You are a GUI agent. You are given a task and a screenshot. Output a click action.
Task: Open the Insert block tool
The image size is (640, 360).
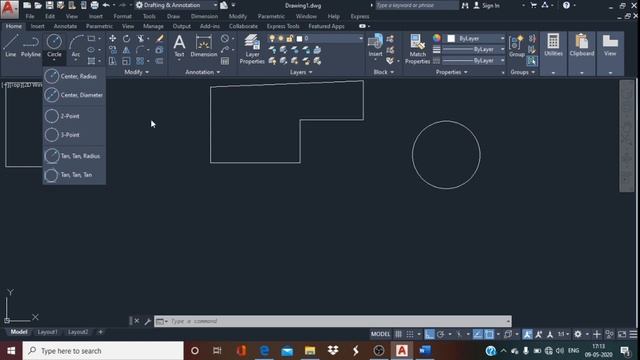(x=375, y=45)
